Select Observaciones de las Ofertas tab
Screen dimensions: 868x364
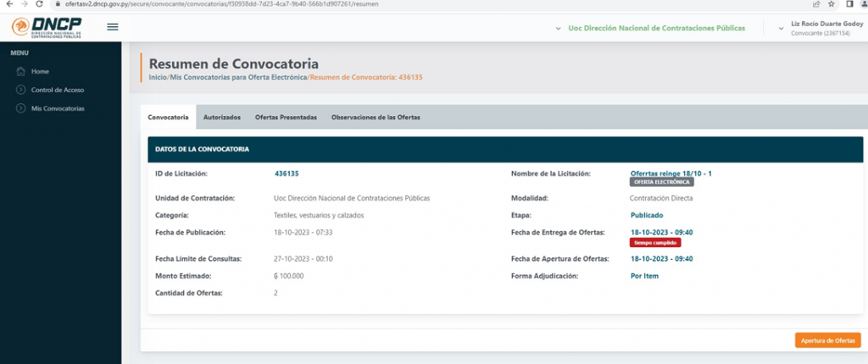[x=376, y=117]
